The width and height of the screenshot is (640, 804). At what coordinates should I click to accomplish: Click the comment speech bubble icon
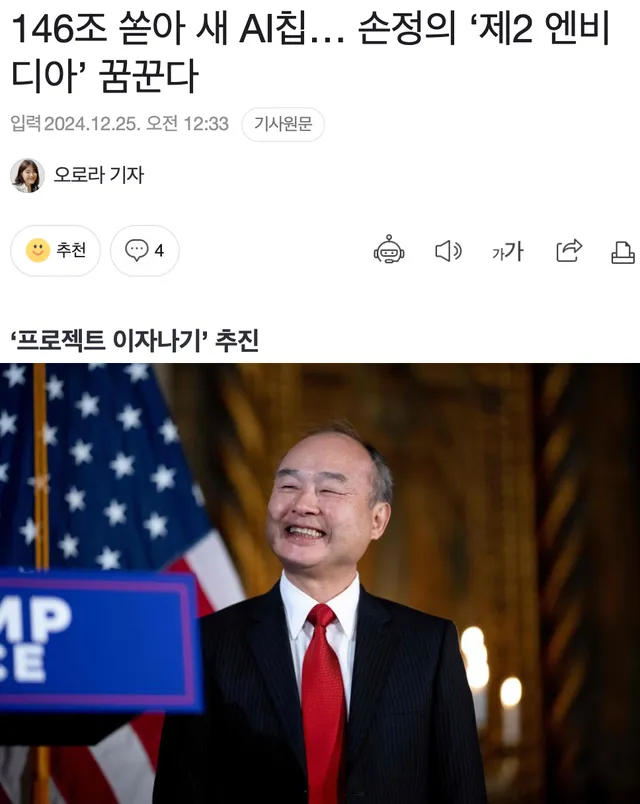(136, 250)
